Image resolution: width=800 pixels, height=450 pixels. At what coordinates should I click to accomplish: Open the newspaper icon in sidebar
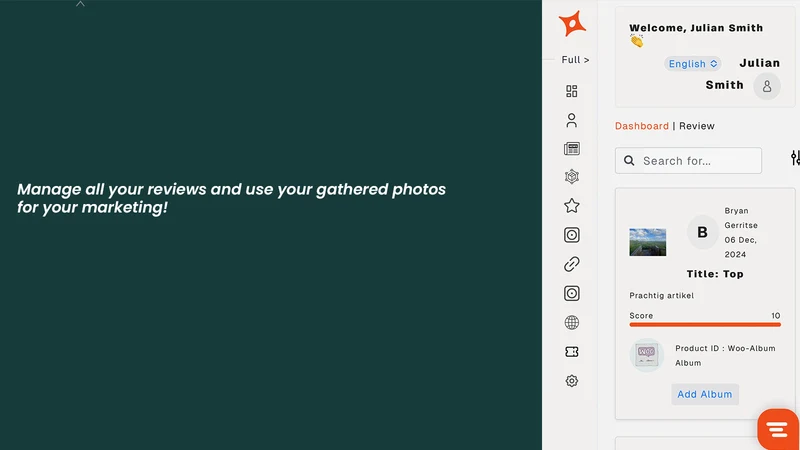click(571, 148)
